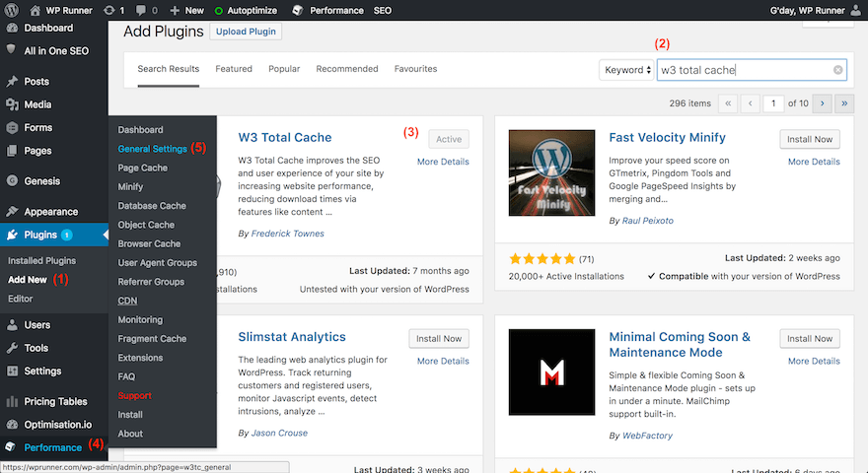The image size is (868, 473).
Task: Click the Appearance brush icon
Action: (x=12, y=211)
